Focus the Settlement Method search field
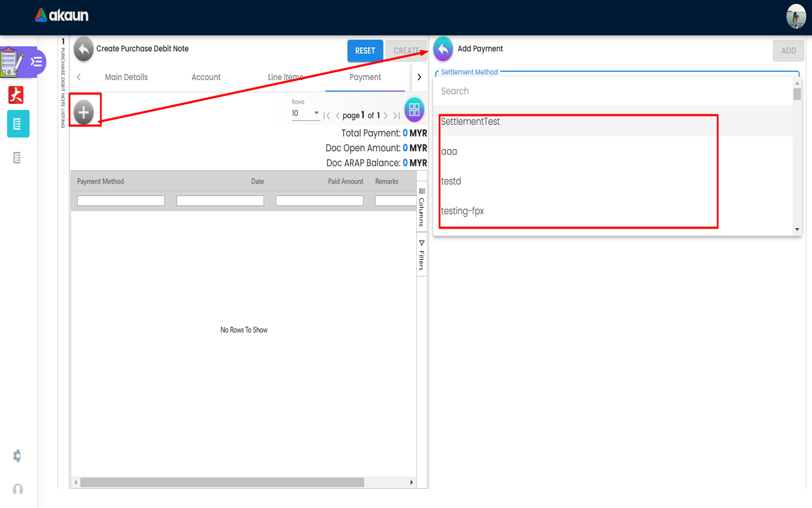Image resolution: width=812 pixels, height=508 pixels. coord(612,91)
